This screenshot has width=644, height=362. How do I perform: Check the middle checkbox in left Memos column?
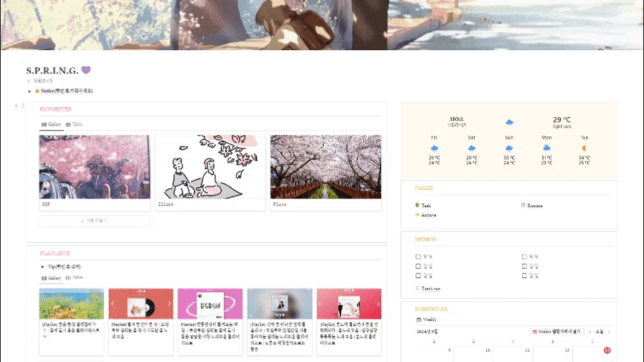coord(418,266)
